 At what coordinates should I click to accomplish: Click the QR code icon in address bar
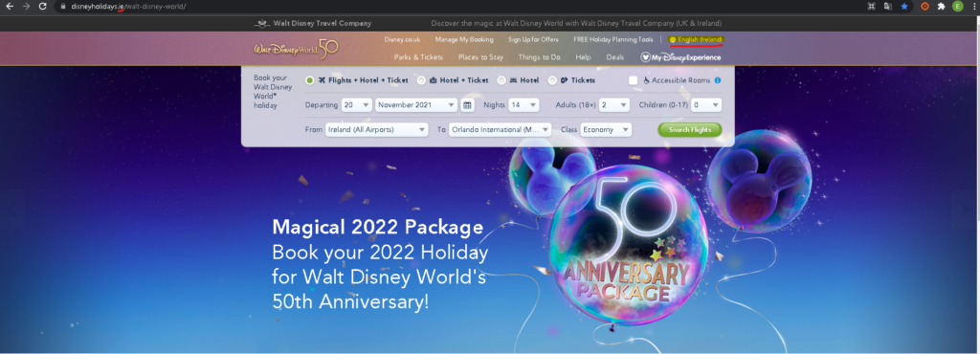[872, 7]
